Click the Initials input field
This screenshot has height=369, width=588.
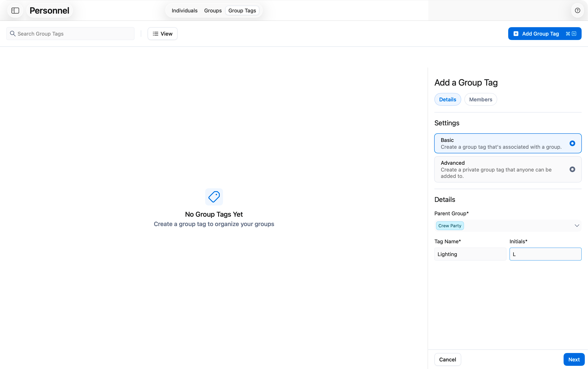[545, 254]
